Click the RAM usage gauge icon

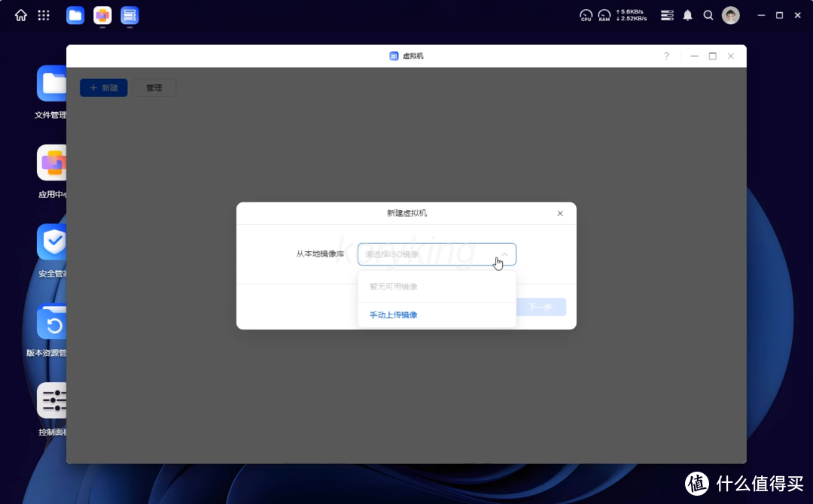point(604,15)
